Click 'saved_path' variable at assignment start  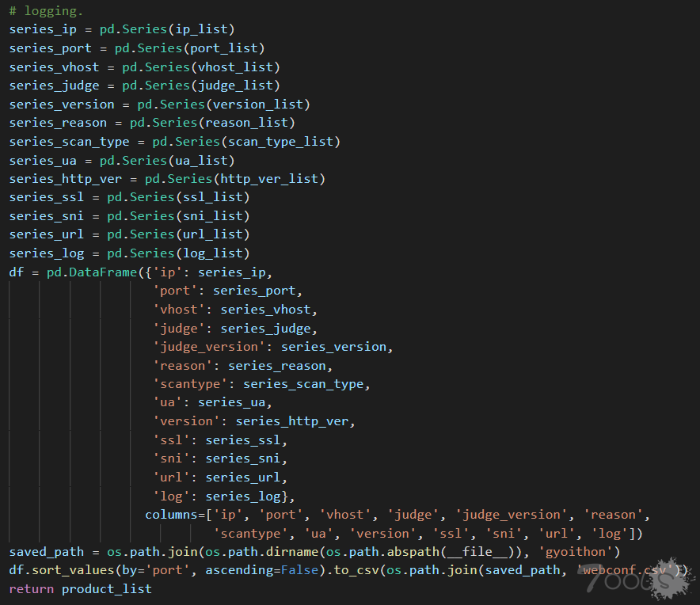point(47,552)
